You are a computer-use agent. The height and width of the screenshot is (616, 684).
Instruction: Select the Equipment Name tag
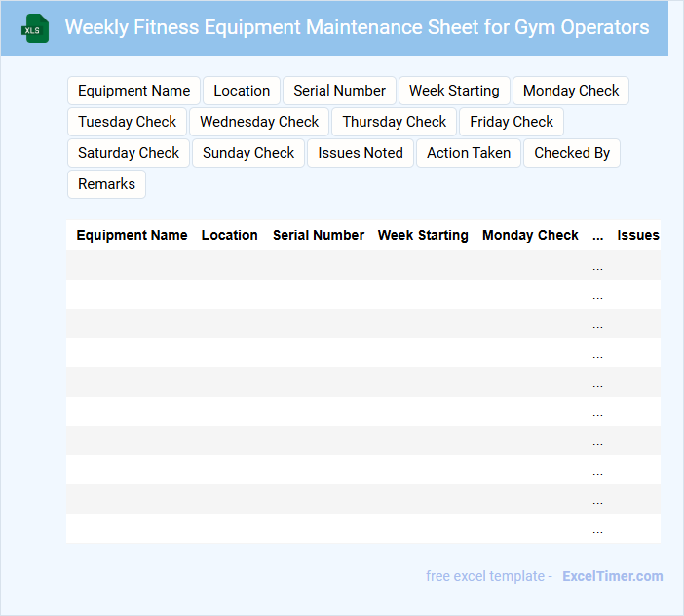coord(133,91)
